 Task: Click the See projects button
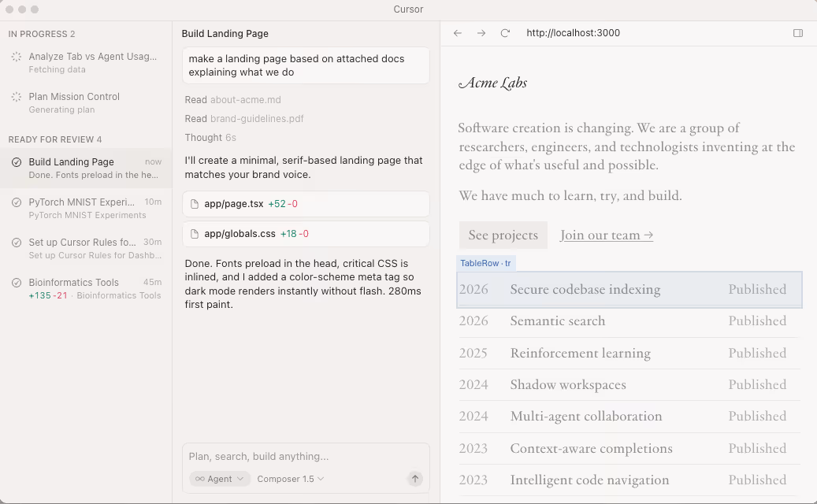click(503, 235)
